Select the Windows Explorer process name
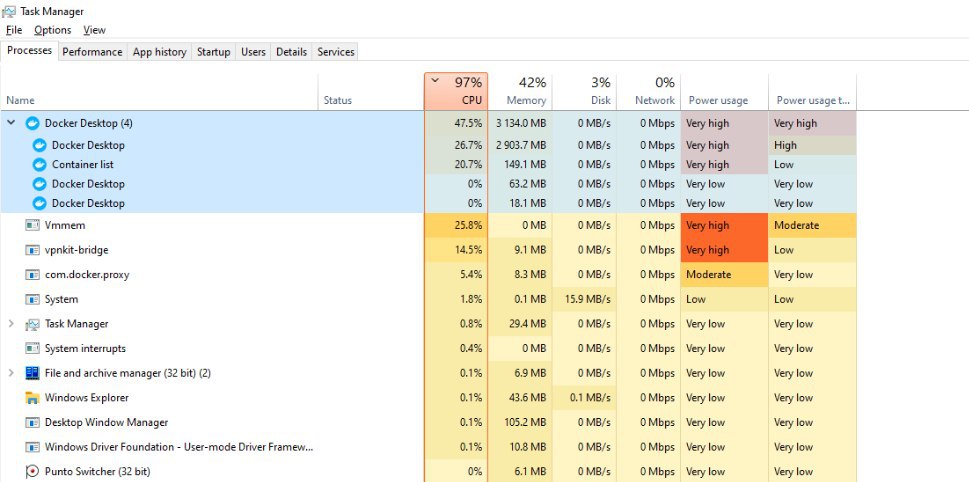This screenshot has height=482, width=969. (87, 398)
